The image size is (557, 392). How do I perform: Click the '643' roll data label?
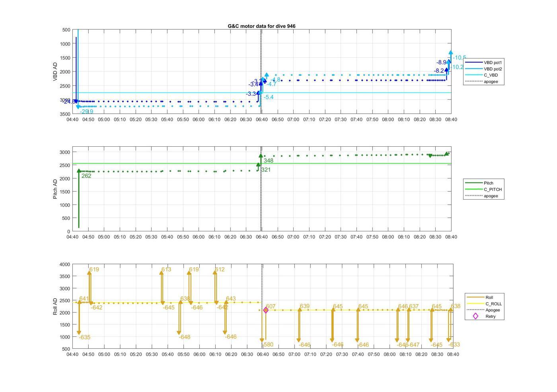click(x=231, y=299)
